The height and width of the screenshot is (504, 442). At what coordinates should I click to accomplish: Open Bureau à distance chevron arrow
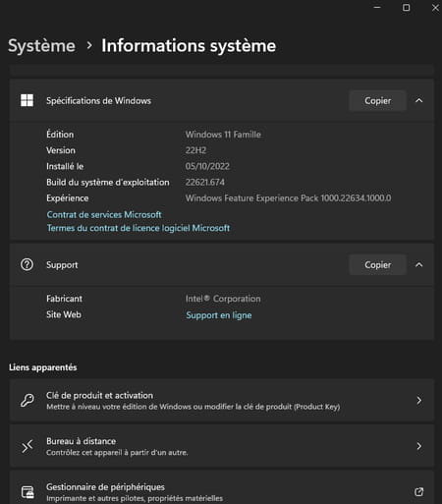click(x=419, y=446)
